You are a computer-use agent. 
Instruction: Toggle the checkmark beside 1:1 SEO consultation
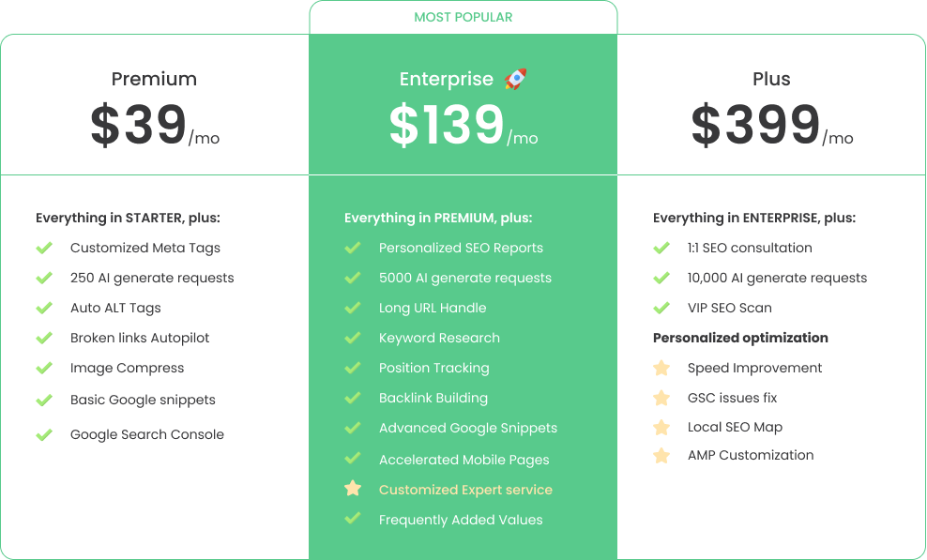661,248
